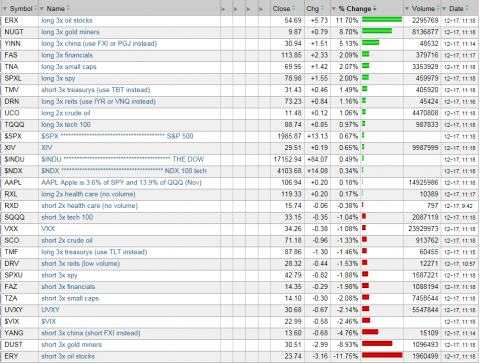Open the 'long 3x small caps' link
Viewport: 480px width, 364px height.
coord(69,67)
